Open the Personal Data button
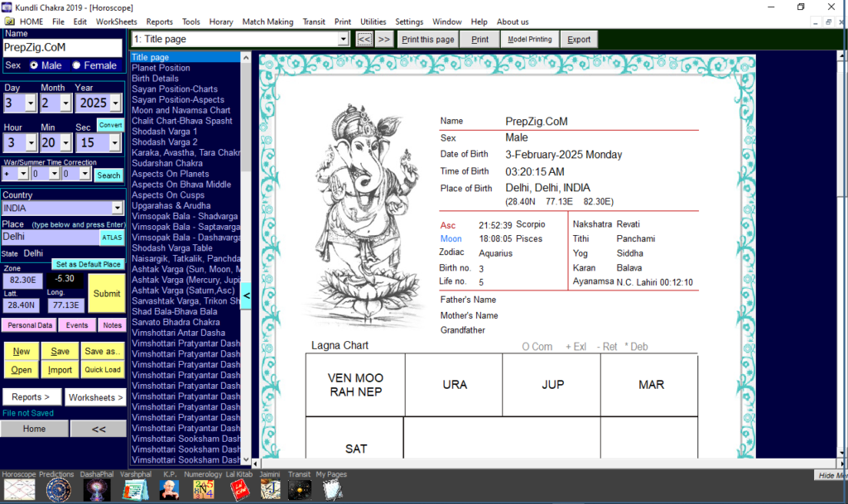This screenshot has height=504, width=848. 30,325
